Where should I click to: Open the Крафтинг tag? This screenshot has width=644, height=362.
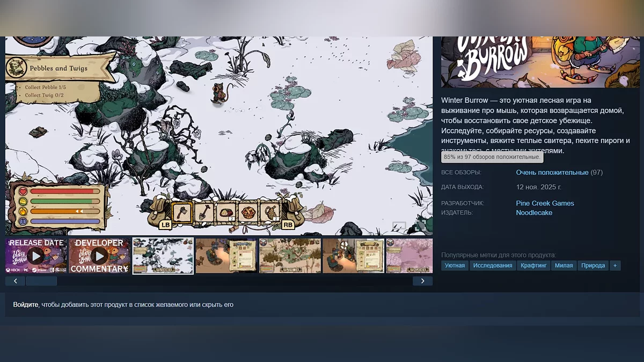533,265
